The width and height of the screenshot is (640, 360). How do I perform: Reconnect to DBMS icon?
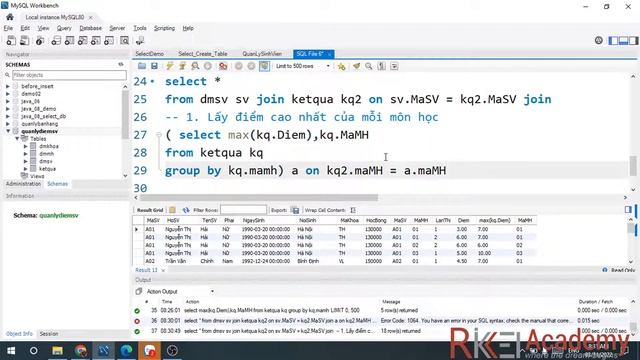[x=140, y=40]
